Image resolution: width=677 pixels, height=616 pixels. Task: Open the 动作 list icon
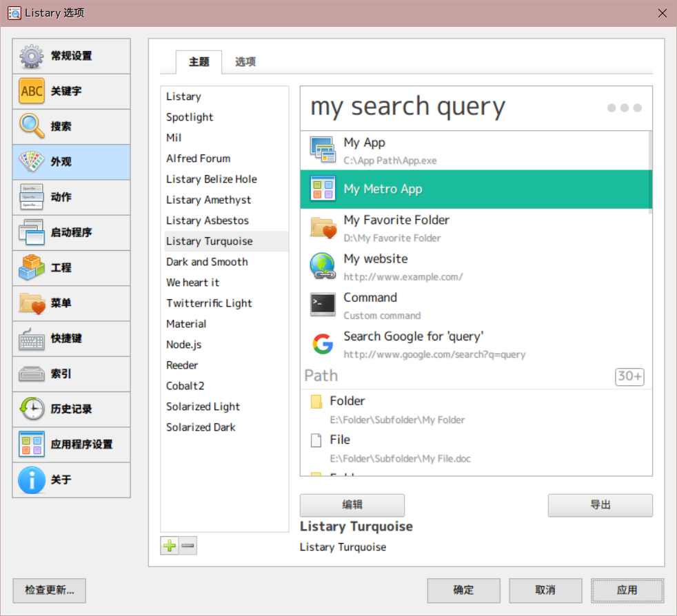[32, 197]
